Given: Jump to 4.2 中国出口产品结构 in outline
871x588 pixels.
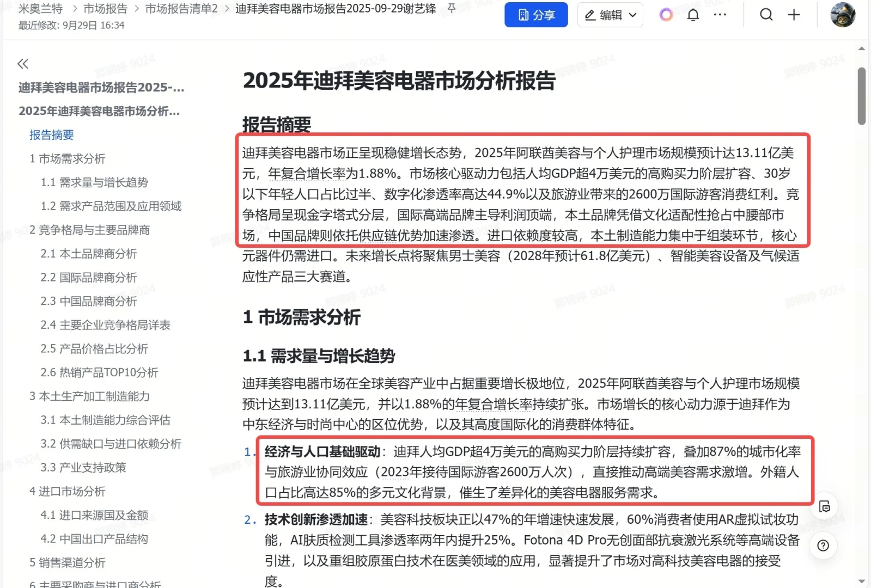Looking at the screenshot, I should click(x=94, y=539).
